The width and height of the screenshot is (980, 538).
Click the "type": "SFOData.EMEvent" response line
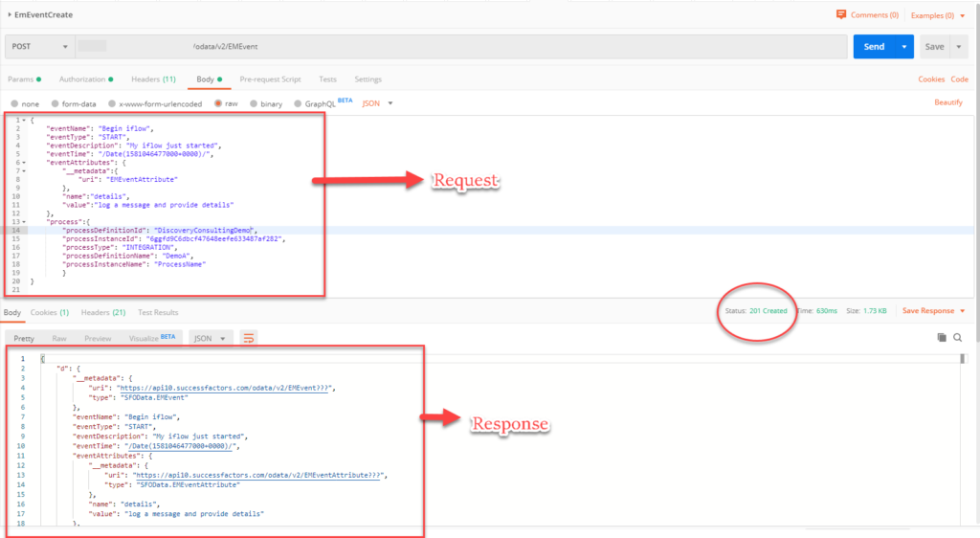coord(138,397)
